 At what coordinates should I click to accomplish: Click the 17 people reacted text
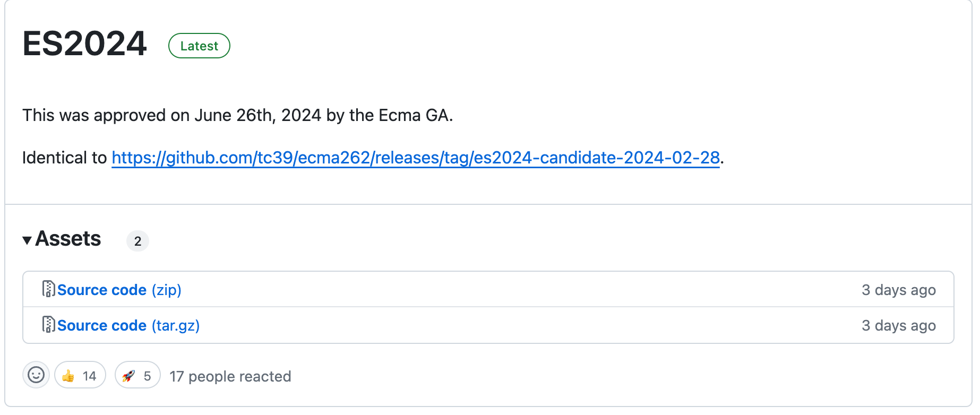(230, 376)
